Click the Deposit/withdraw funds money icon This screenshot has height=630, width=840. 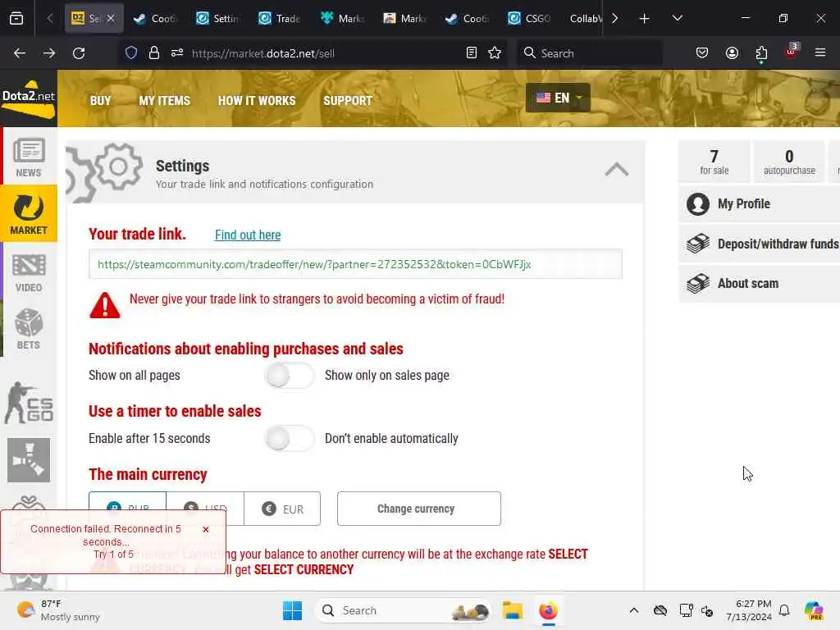coord(697,244)
